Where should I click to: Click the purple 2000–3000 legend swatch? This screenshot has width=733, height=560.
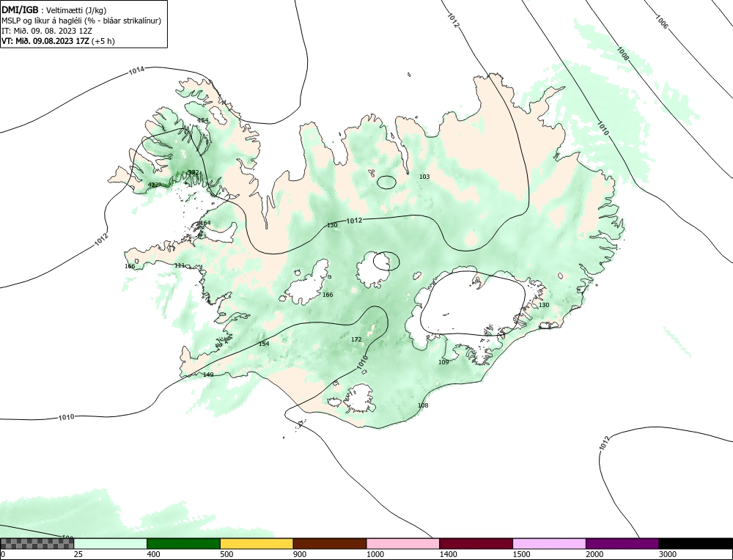[x=622, y=543]
